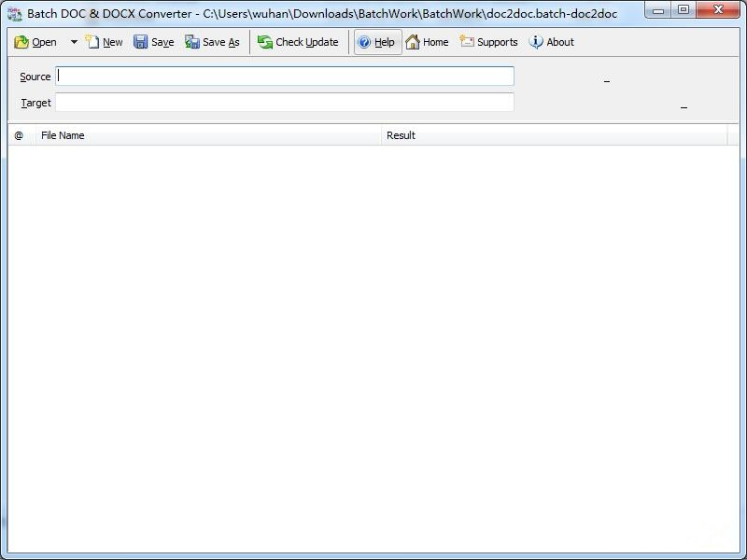747x560 pixels.
Task: Click the Result column header
Action: [x=554, y=135]
